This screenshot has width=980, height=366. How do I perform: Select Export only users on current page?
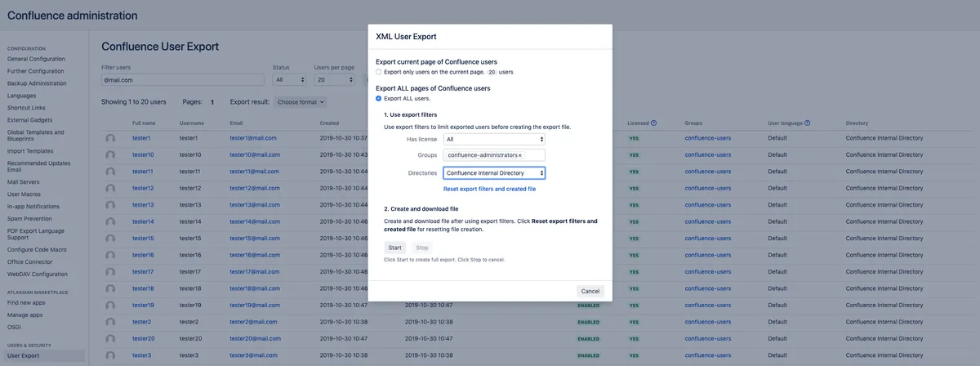pyautogui.click(x=378, y=72)
